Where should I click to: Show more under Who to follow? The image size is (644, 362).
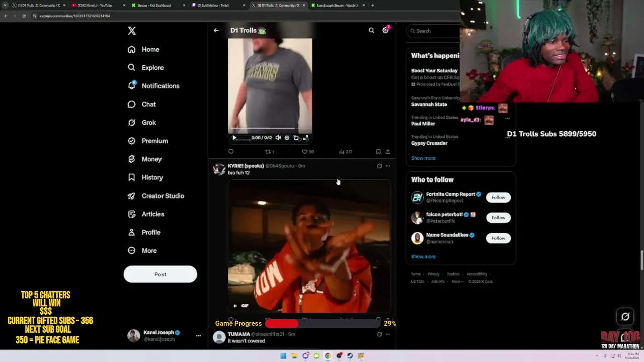point(423,257)
